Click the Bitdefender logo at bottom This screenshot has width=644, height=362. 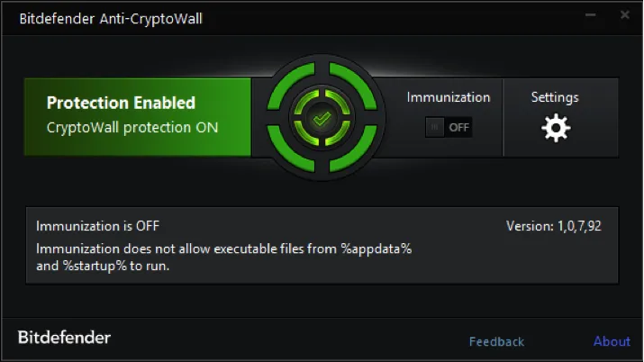coord(65,339)
